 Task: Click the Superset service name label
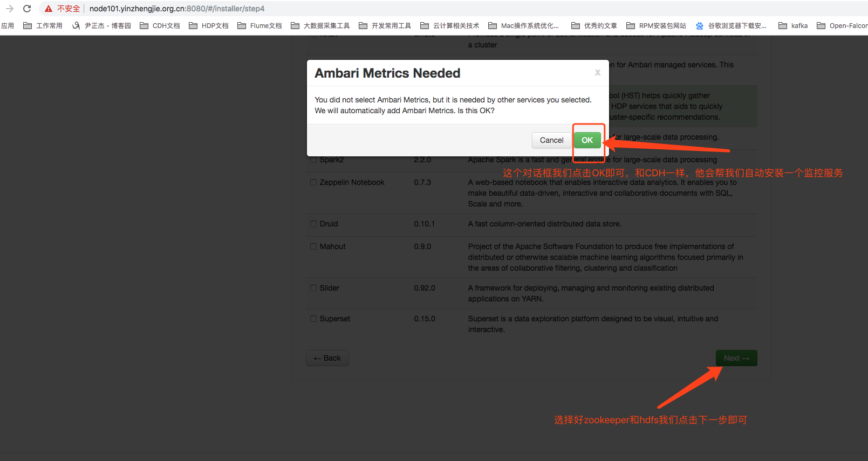coord(335,319)
